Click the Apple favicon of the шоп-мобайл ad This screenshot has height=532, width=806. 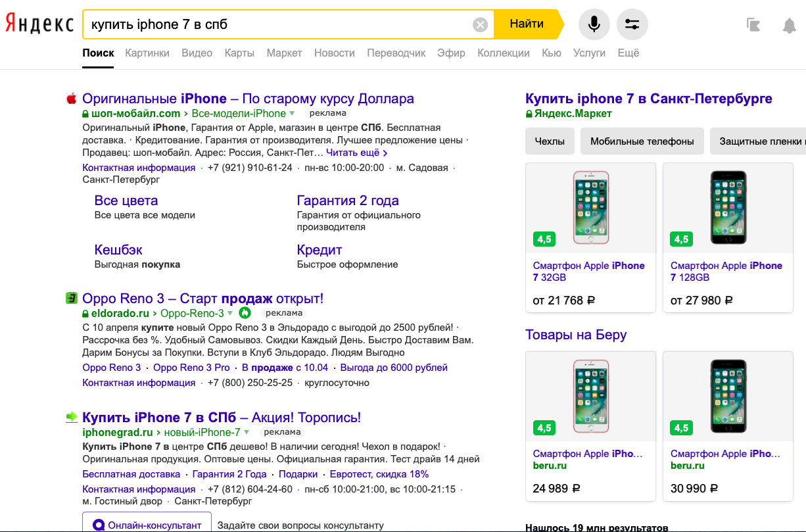coord(72,99)
